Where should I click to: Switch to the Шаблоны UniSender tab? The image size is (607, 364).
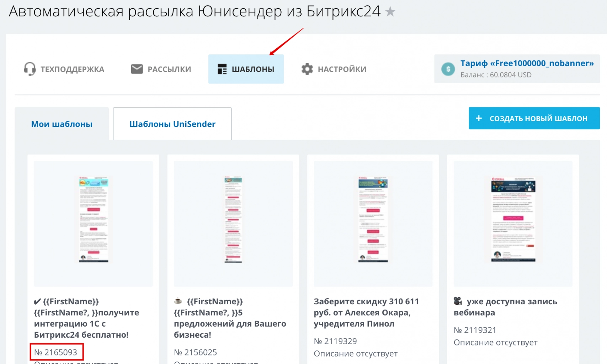[x=172, y=124]
